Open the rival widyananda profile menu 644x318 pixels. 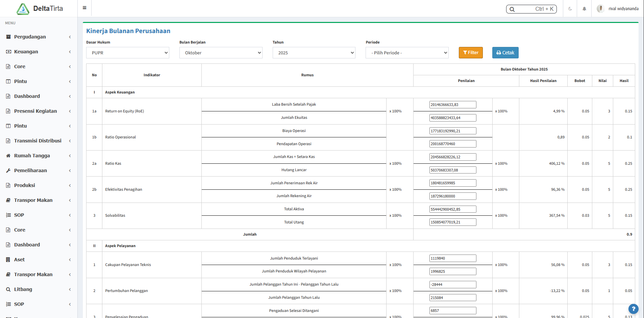(x=618, y=8)
